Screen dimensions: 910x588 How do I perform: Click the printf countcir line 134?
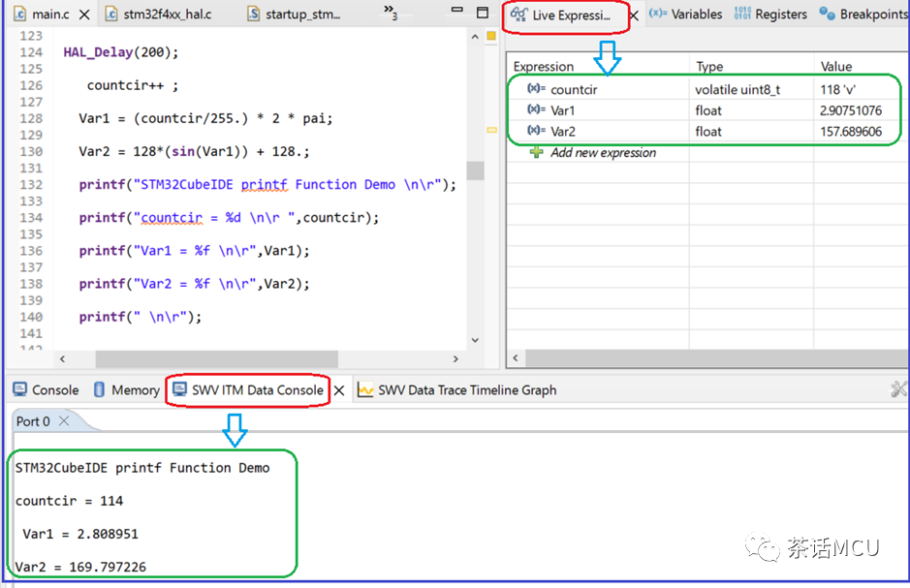229,217
